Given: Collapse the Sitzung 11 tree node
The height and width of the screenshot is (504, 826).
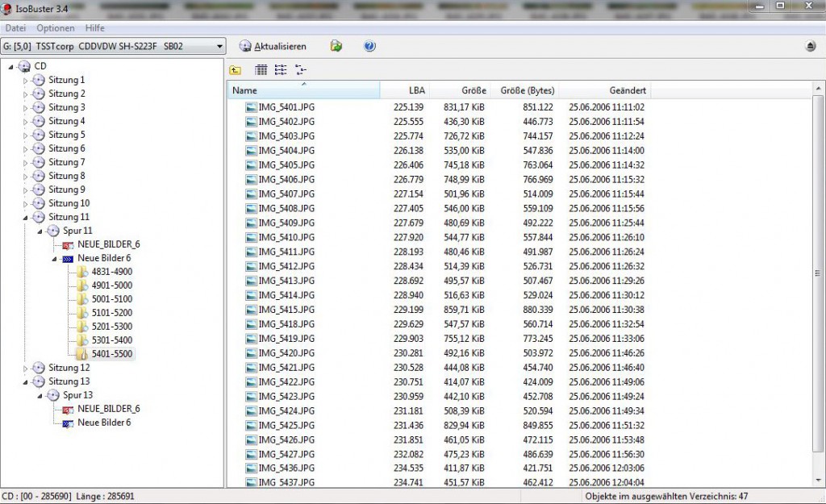Looking at the screenshot, I should point(25,217).
